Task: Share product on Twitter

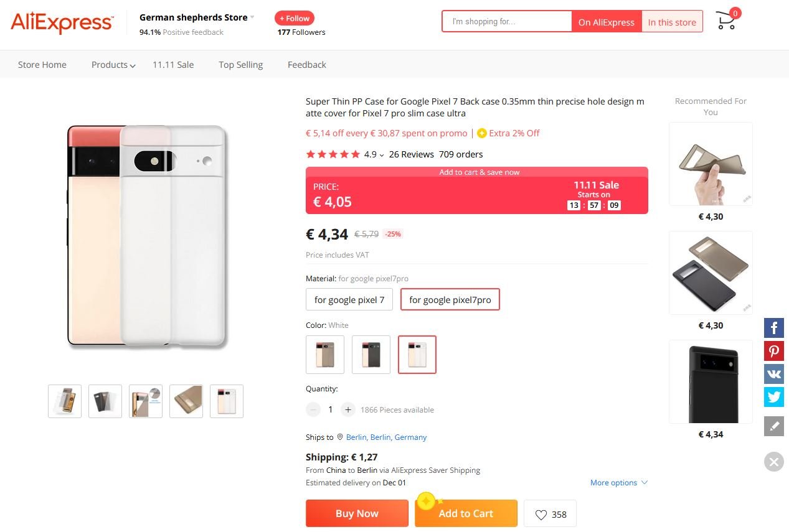Action: click(774, 397)
